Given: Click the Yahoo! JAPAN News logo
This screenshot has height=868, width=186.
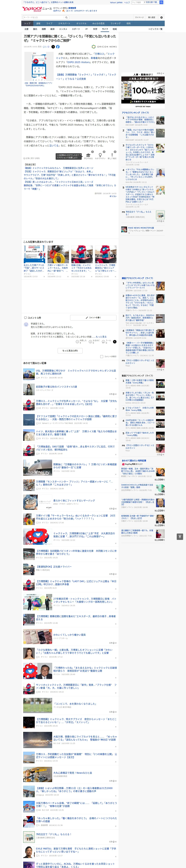Looking at the screenshot, I should [37, 9].
